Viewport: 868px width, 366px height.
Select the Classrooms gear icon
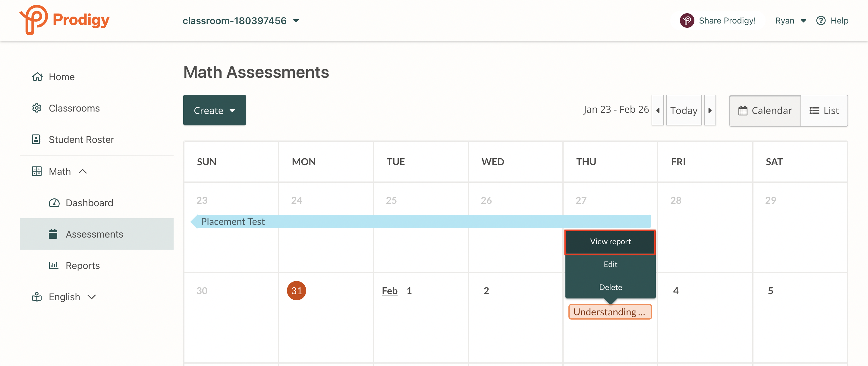coord(37,108)
